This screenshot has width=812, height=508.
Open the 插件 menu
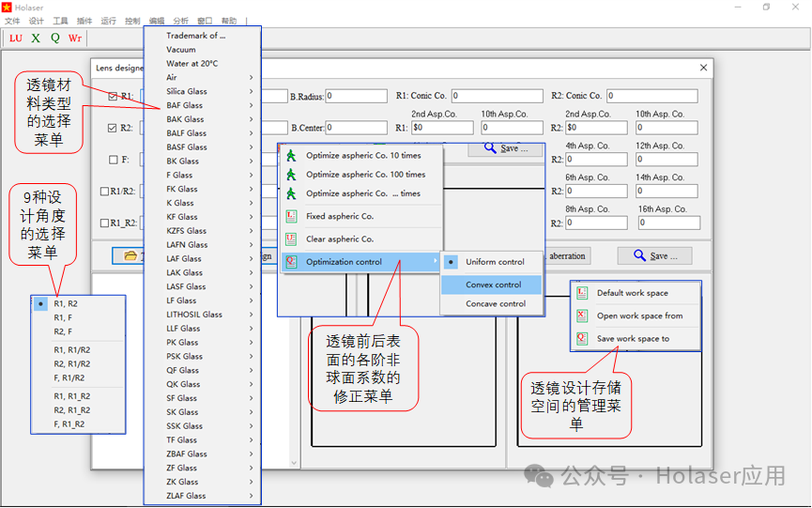(84, 21)
